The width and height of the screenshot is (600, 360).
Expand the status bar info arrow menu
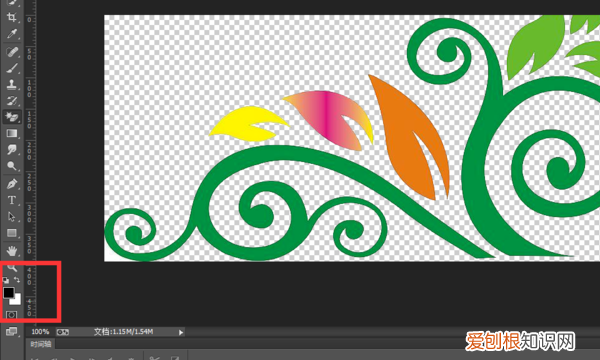[x=181, y=332]
